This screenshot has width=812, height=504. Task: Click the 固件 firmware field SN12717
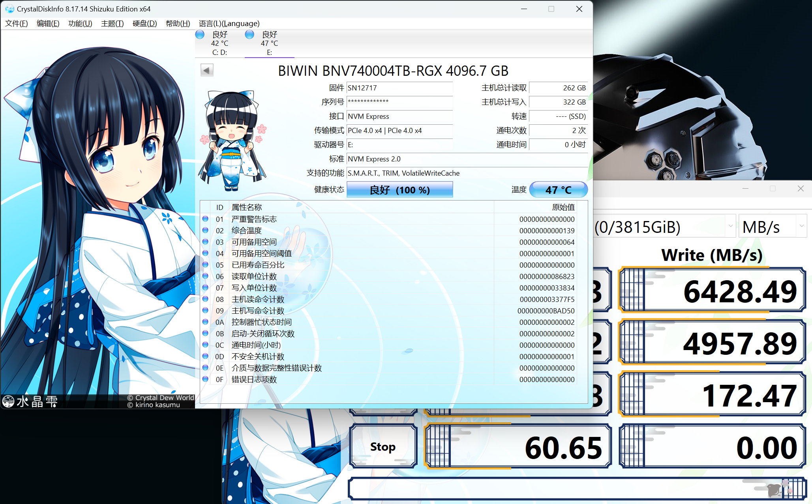(399, 88)
